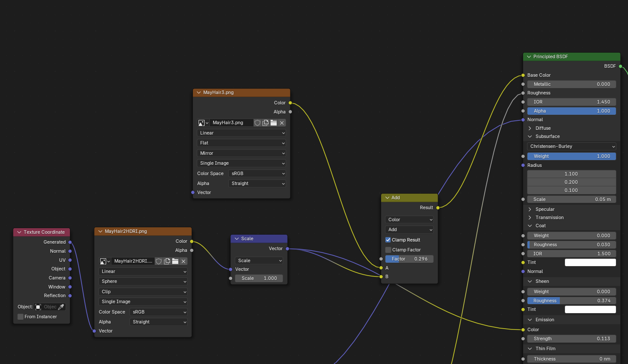Open the Sphere projection dropdown
Screen dimensions: 628x364
point(143,281)
